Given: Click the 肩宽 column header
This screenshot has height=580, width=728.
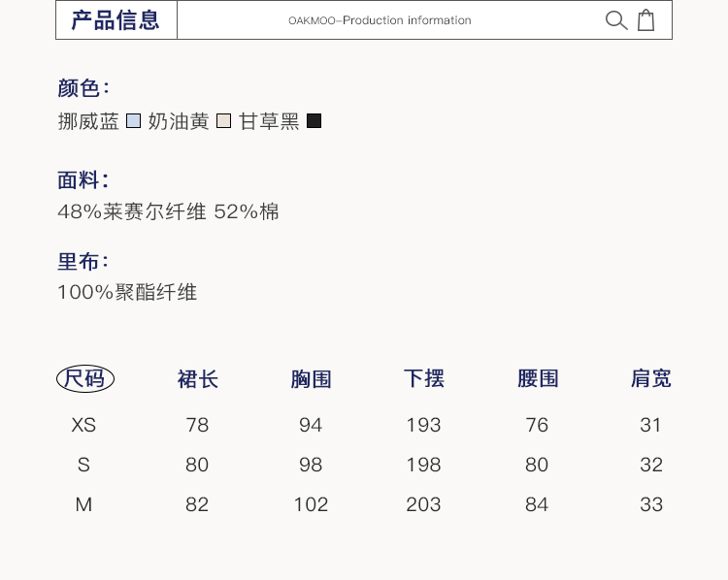Looking at the screenshot, I should [651, 378].
